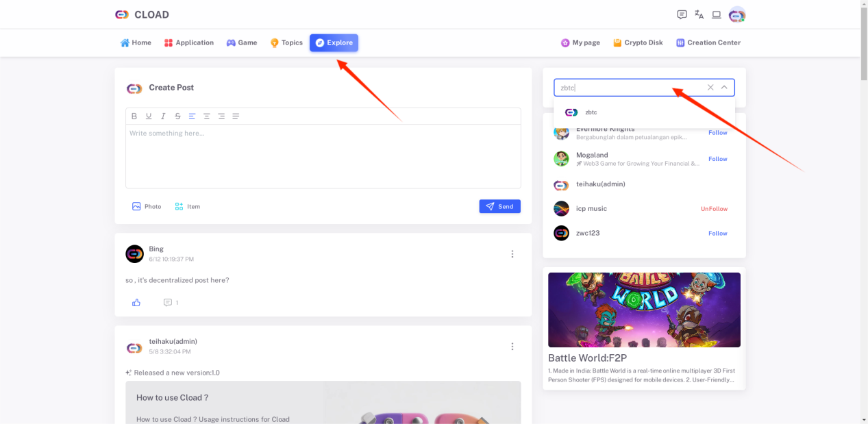Viewport: 868px width, 424px height.
Task: Click the Mogaland name
Action: 592,155
